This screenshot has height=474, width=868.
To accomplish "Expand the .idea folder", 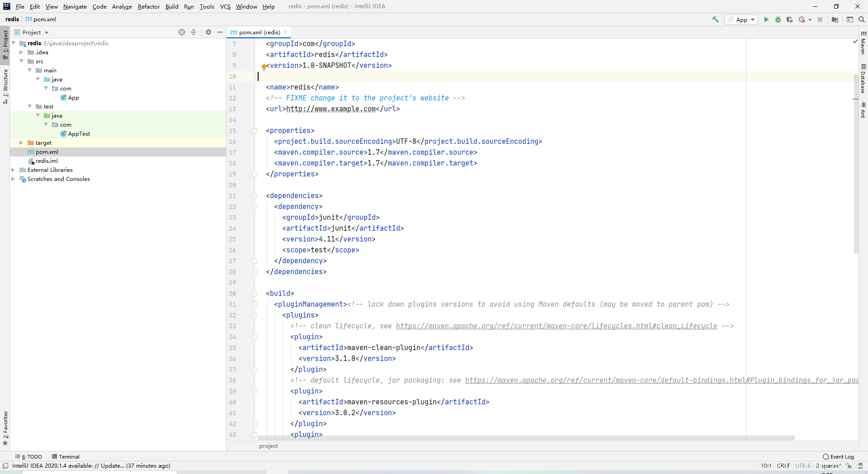I will (x=21, y=52).
